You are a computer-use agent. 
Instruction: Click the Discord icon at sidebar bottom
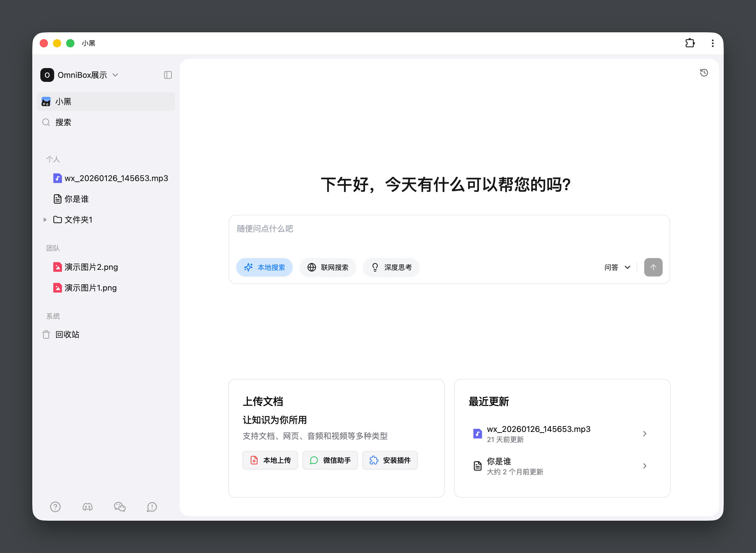[87, 507]
